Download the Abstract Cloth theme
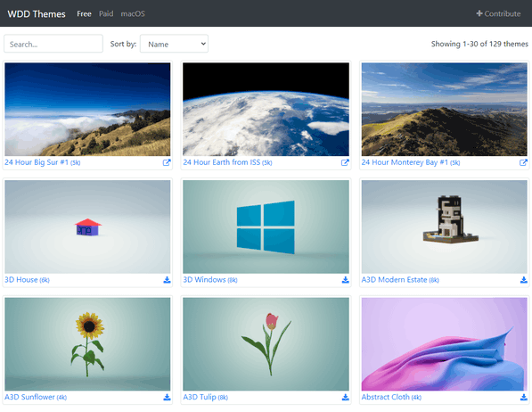 524,397
